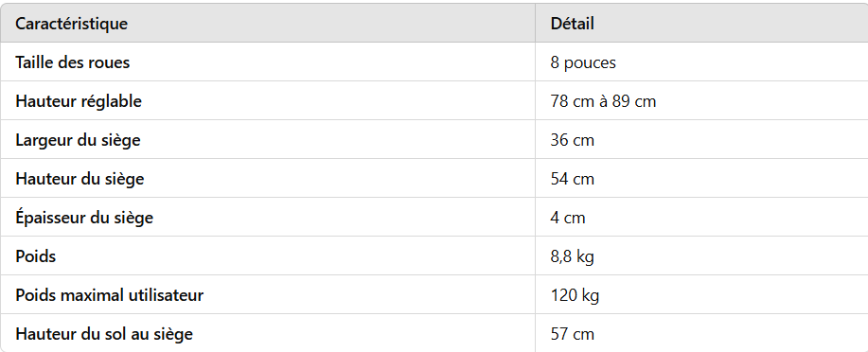Screen dimensions: 868x352
Task: Select the Taille des roues row label
Action: (x=73, y=62)
